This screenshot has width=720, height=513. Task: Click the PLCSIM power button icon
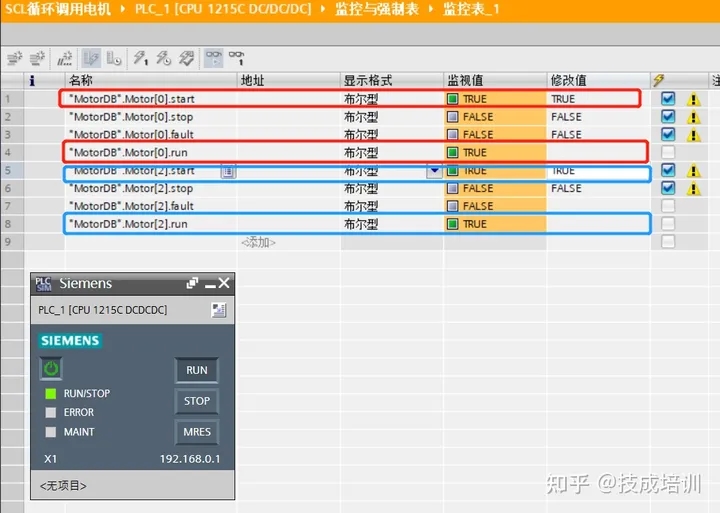[x=51, y=368]
